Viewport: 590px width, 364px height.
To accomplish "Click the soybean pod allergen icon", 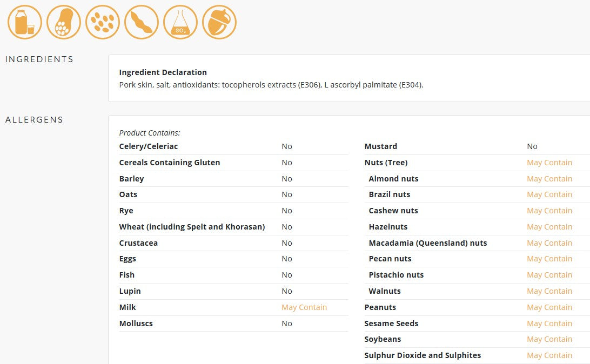I will point(142,22).
